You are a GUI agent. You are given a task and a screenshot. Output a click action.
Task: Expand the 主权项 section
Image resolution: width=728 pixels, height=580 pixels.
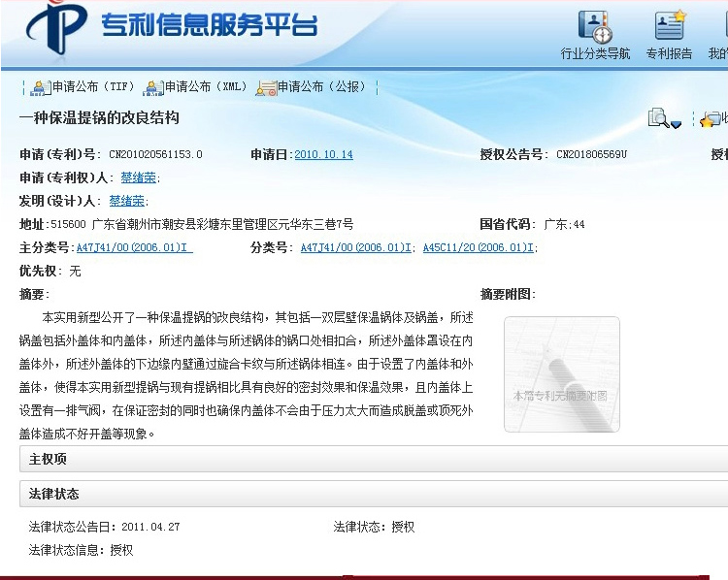pos(374,459)
